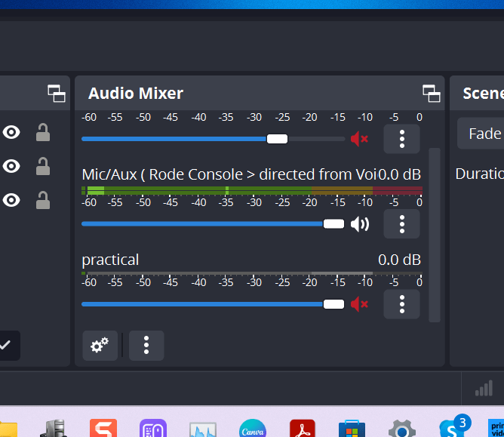504x437 pixels.
Task: Open the Fade transition dropdown
Action: click(x=481, y=134)
